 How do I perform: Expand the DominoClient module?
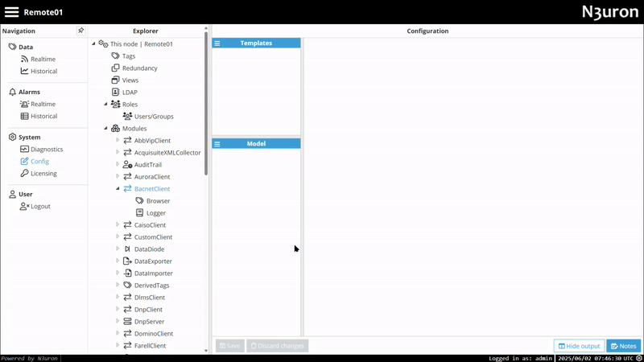click(x=118, y=333)
